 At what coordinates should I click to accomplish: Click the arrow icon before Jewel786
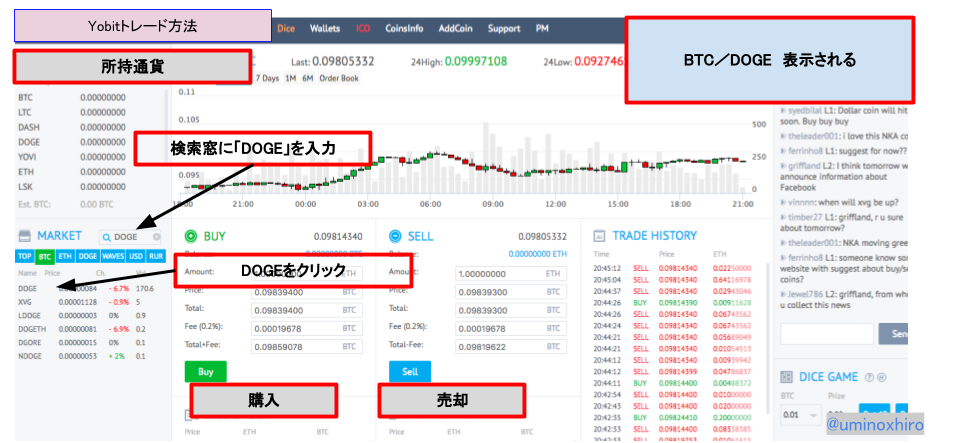pyautogui.click(x=784, y=295)
